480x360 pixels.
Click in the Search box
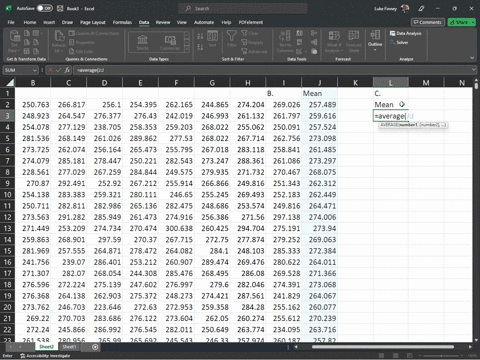pos(243,9)
